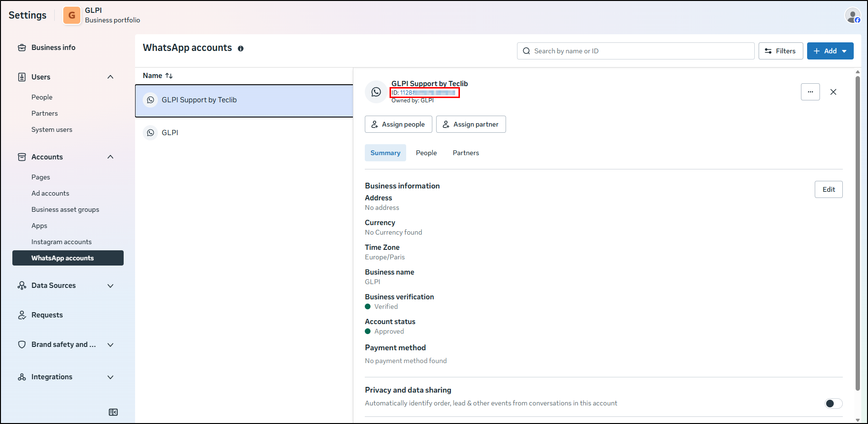Click the name sort arrows icon
The height and width of the screenshot is (424, 868).
[169, 76]
